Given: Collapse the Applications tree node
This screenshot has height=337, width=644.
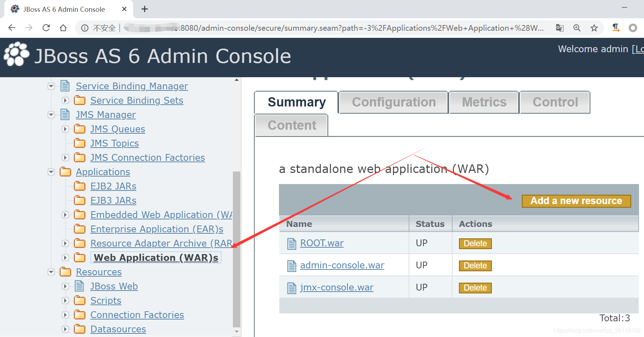Looking at the screenshot, I should (51, 172).
